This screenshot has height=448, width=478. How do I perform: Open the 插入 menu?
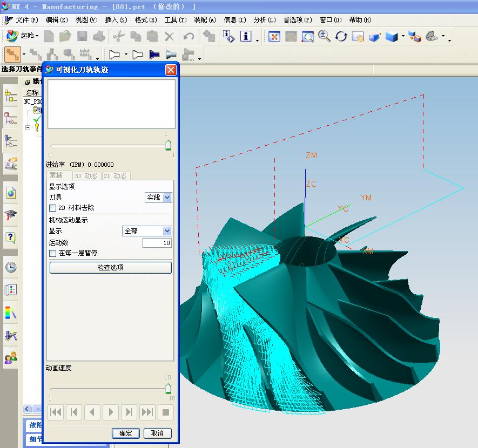[x=116, y=20]
